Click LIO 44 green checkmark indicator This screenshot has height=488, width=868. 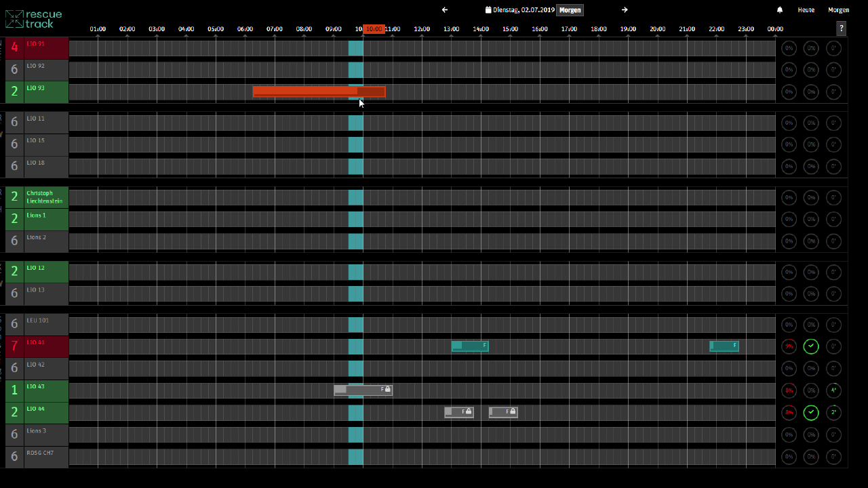coord(811,412)
